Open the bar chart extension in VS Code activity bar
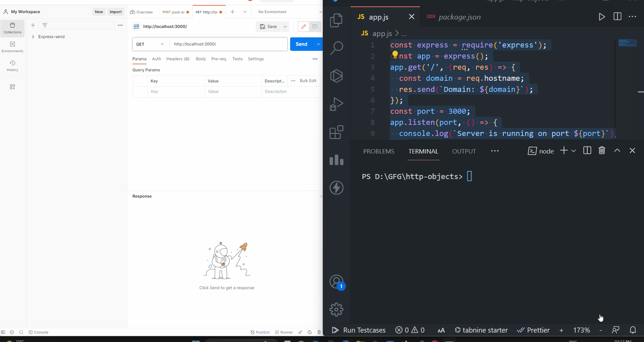 point(336,160)
